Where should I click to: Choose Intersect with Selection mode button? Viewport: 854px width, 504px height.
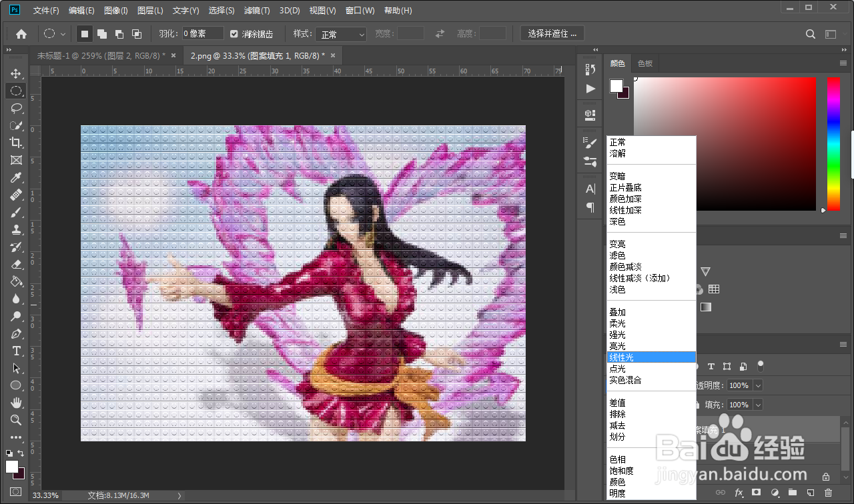(x=137, y=34)
